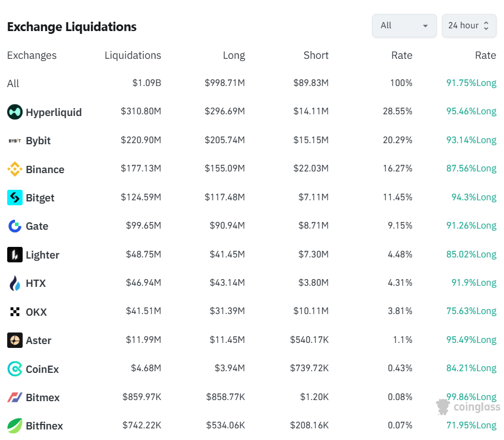The width and height of the screenshot is (504, 440).
Task: Click the coinglass watermark logo
Action: pos(468,407)
